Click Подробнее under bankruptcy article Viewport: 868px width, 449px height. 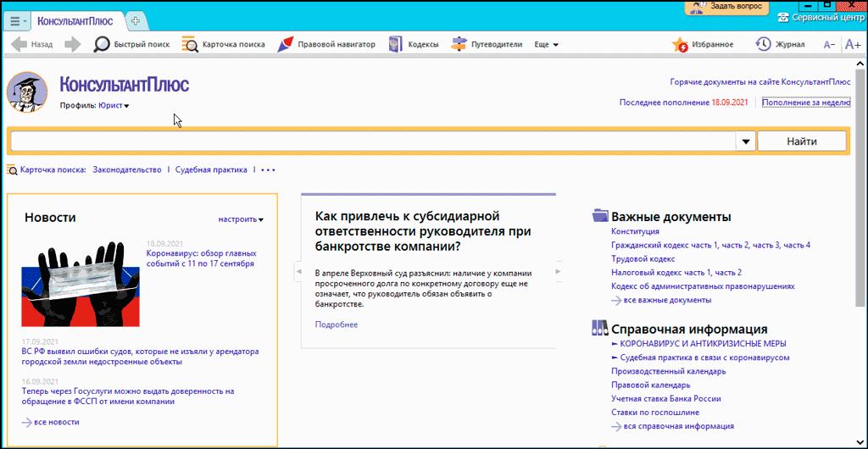(337, 324)
